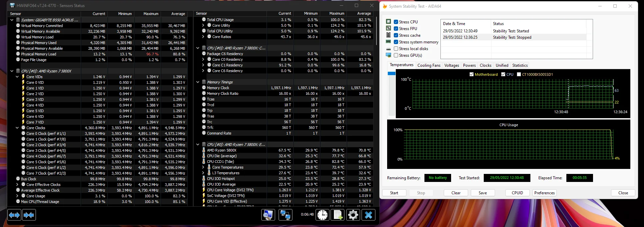Click the lightning icon of CPU Core Voltage row
Screen dimensions: 644x227
point(204,190)
